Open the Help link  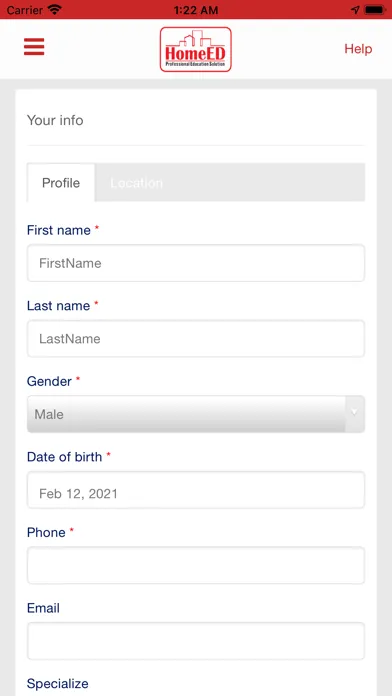pos(358,49)
